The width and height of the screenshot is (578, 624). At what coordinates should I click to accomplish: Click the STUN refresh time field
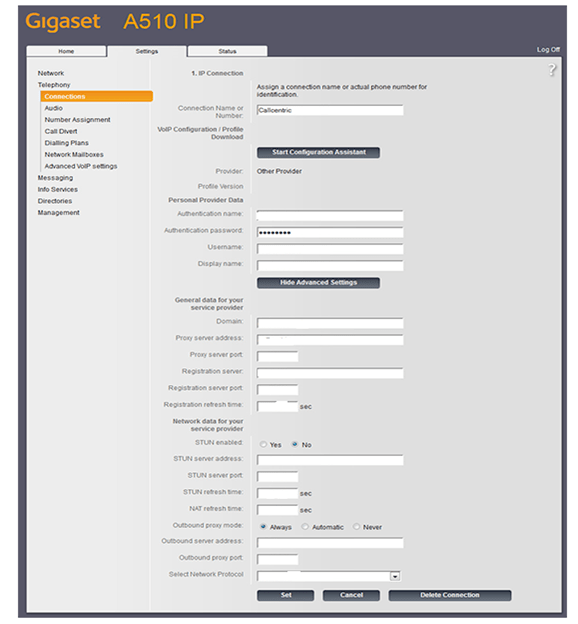click(x=277, y=493)
